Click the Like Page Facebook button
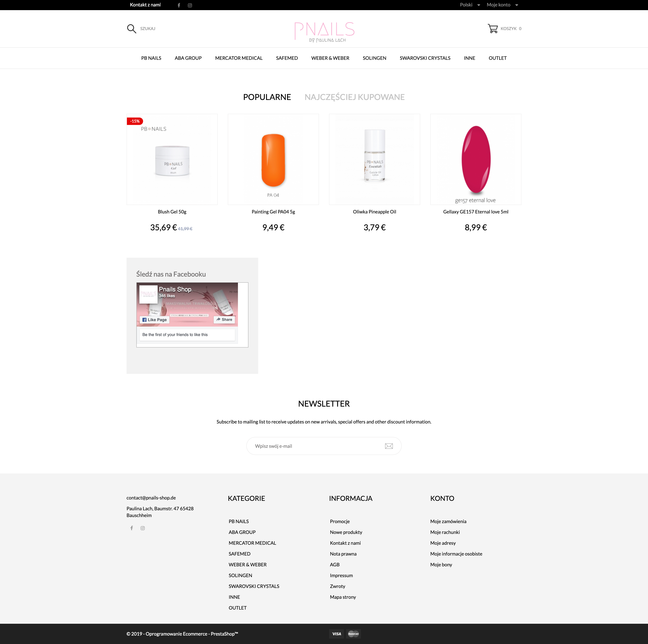Image resolution: width=648 pixels, height=644 pixels. (154, 319)
